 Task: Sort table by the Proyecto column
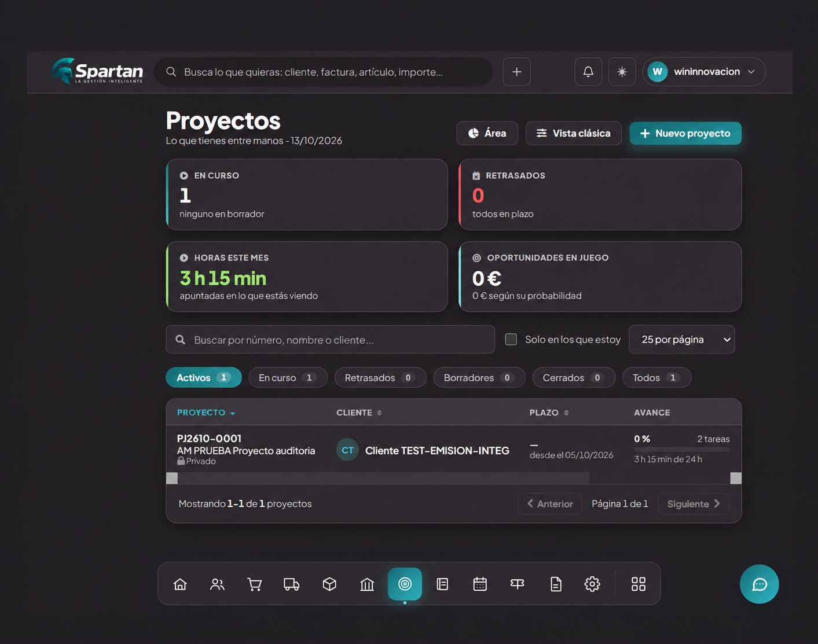(x=206, y=413)
